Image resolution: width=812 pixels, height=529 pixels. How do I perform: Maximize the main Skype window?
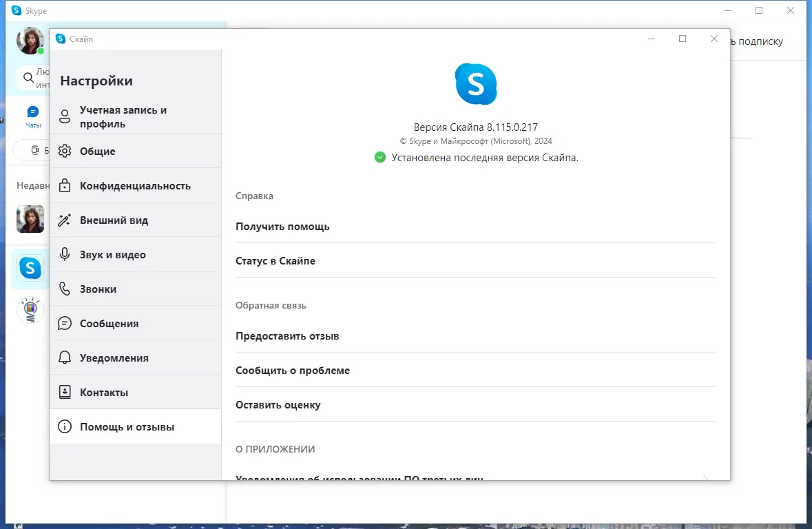pyautogui.click(x=759, y=10)
